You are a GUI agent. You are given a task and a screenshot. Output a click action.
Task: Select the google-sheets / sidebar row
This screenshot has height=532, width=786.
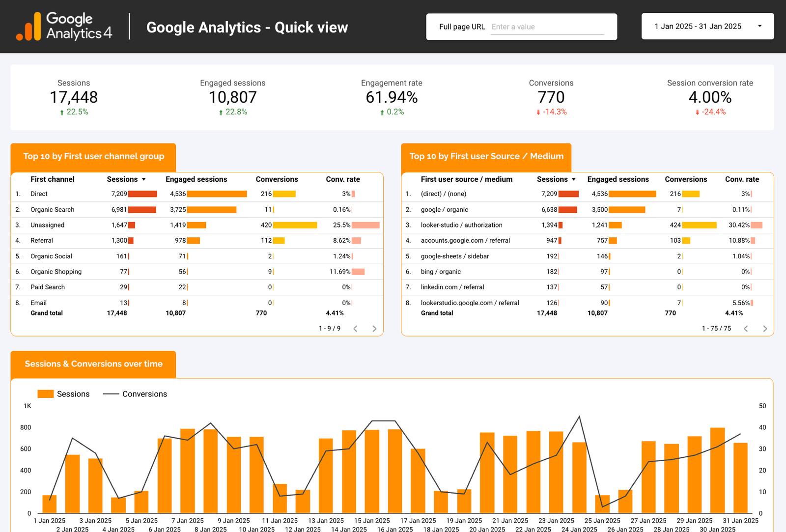588,256
